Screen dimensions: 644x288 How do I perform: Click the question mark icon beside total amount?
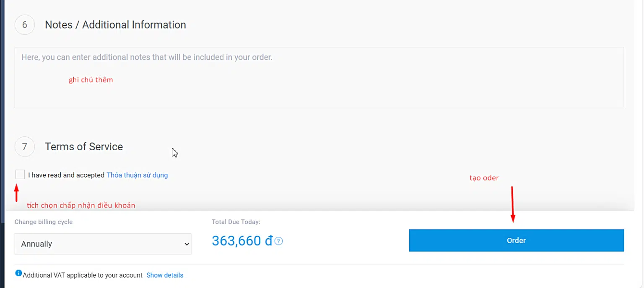click(x=279, y=241)
